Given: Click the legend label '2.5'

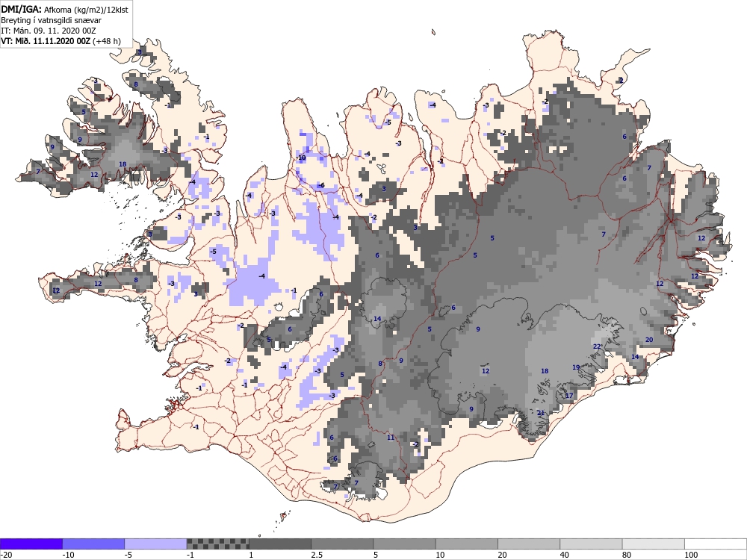Looking at the screenshot, I should [317, 555].
